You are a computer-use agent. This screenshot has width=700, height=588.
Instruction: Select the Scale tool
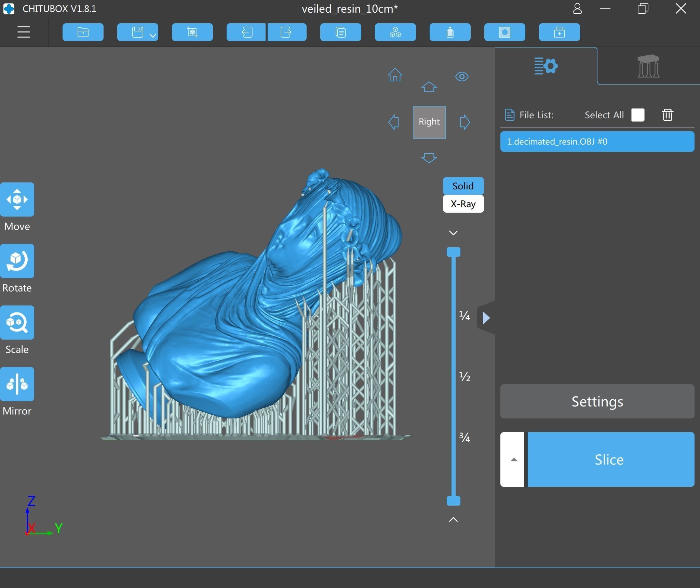17,322
